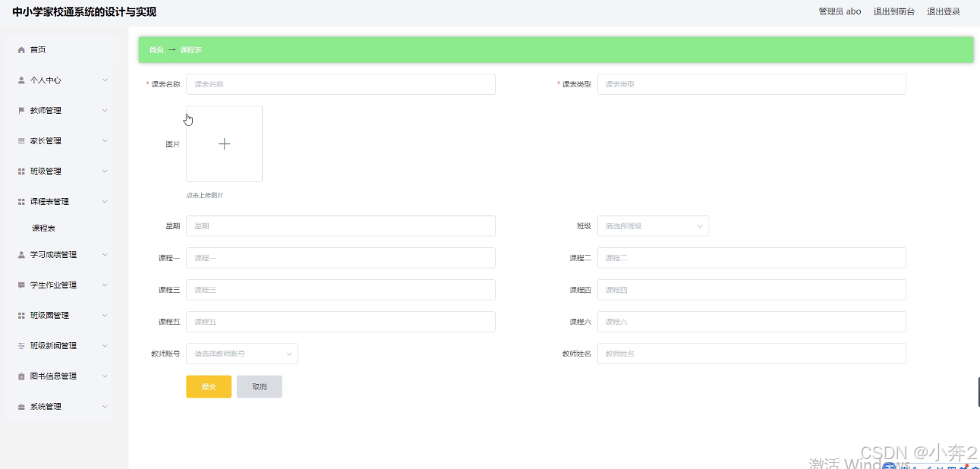Click the person icon for 个人中心
This screenshot has height=469, width=980.
point(20,80)
